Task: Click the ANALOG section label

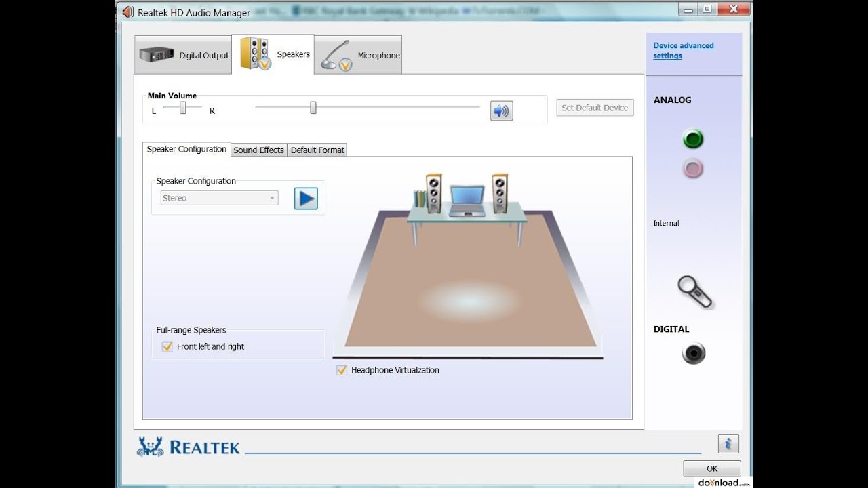Action: pyautogui.click(x=672, y=100)
